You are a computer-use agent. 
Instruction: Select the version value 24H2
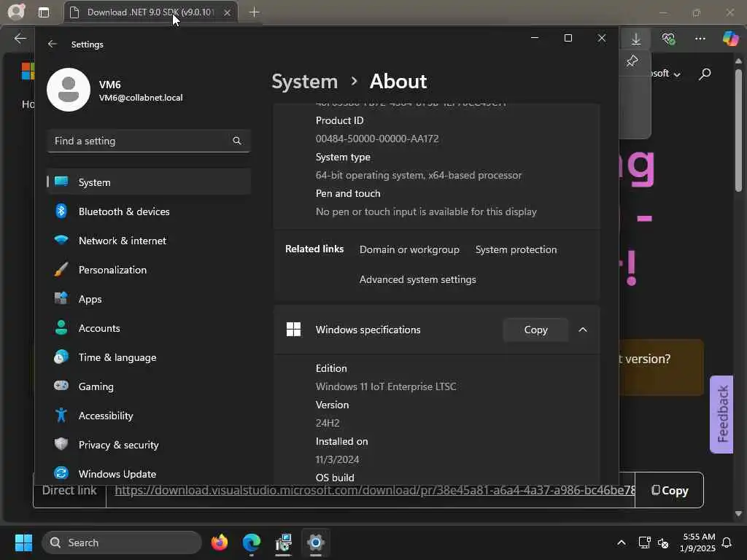(x=328, y=423)
